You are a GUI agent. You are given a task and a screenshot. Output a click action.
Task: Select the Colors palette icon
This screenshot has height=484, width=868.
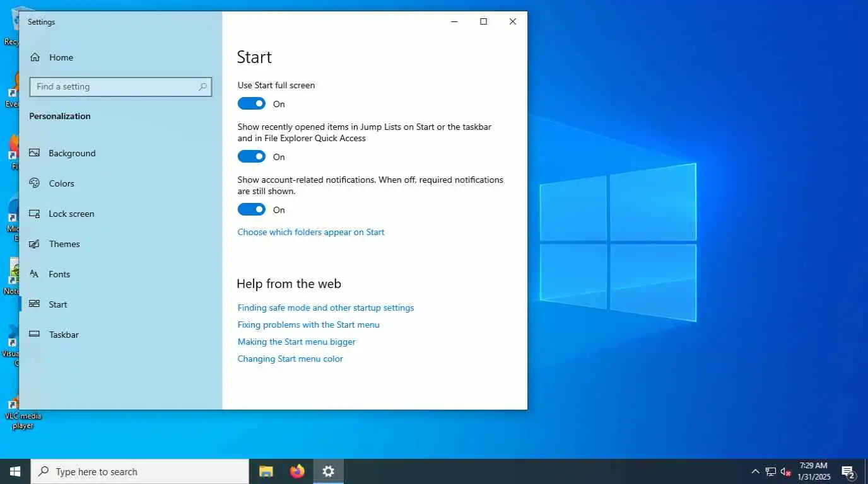[35, 183]
